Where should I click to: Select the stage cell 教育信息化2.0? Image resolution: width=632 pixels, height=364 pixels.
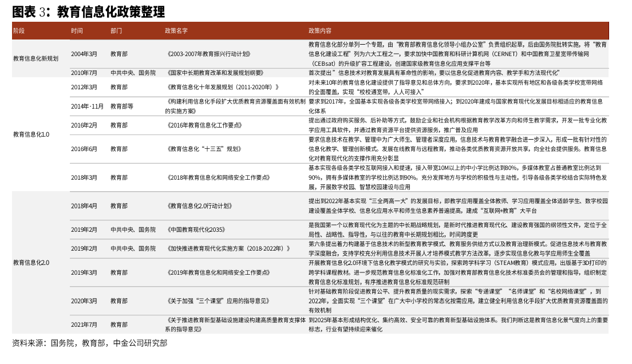pyautogui.click(x=31, y=263)
